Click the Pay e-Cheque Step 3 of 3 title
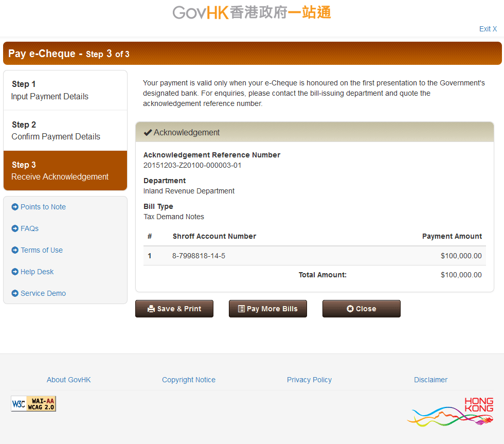Screen dimensions: 504x444 (x=69, y=54)
